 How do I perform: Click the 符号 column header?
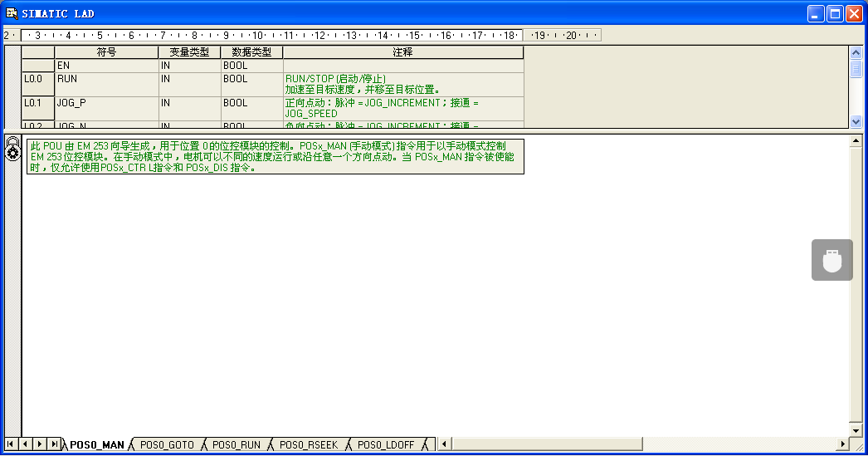106,52
